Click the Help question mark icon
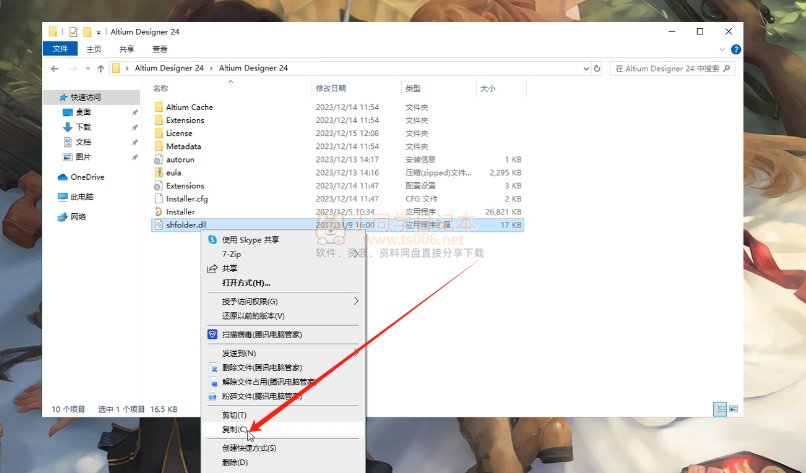This screenshot has height=473, width=806. tap(736, 49)
